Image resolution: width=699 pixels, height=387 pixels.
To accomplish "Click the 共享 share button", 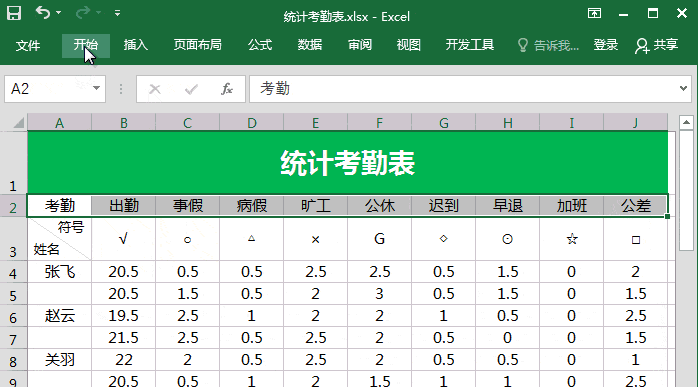I will (657, 45).
